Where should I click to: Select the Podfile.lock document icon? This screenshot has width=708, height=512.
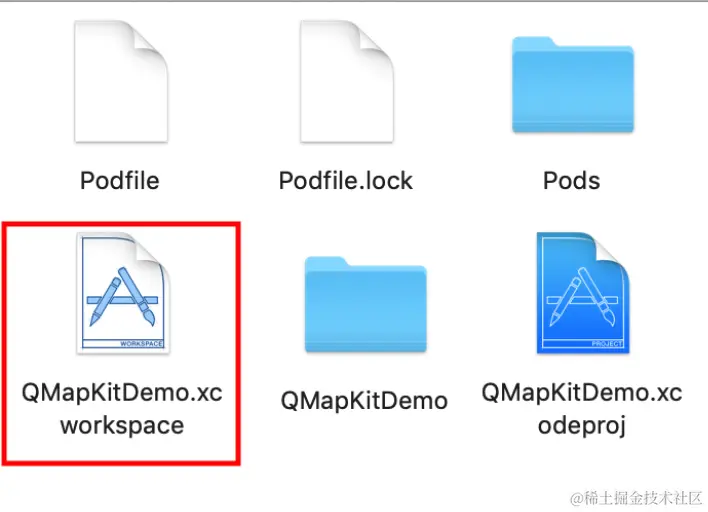[x=347, y=81]
